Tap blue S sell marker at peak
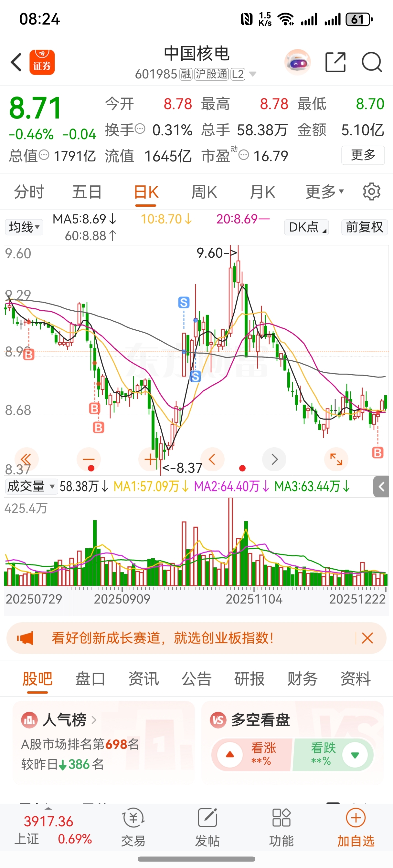393x868 pixels. [x=184, y=302]
